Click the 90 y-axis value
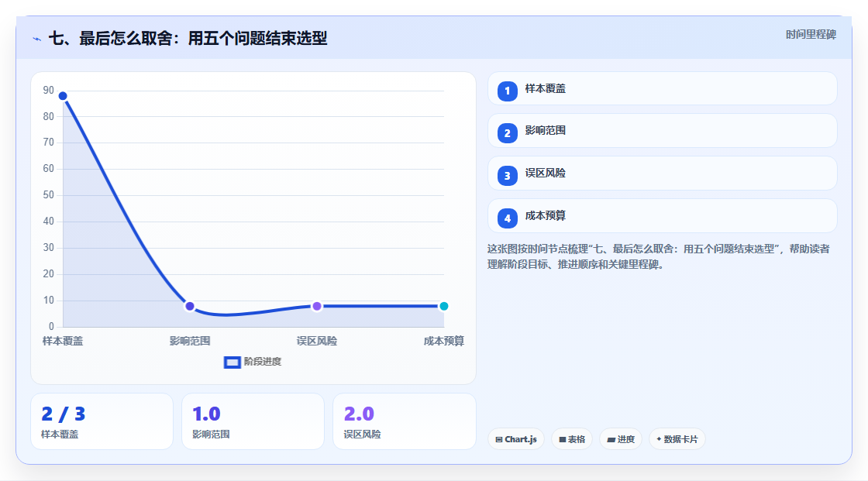This screenshot has height=481, width=868. tap(48, 90)
